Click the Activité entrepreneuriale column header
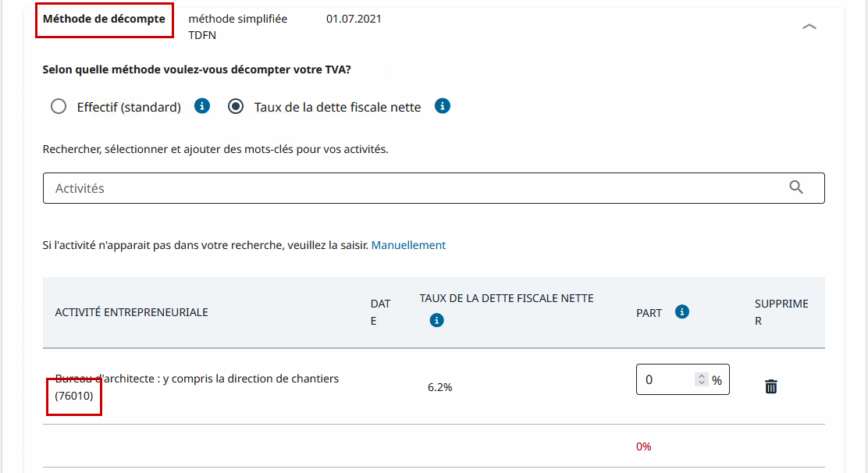 tap(131, 312)
